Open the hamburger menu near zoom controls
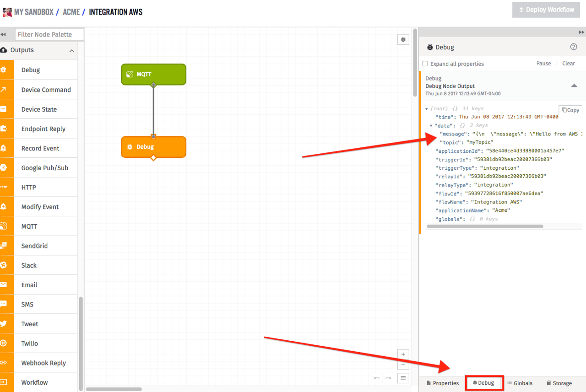The image size is (586, 392). tap(403, 378)
